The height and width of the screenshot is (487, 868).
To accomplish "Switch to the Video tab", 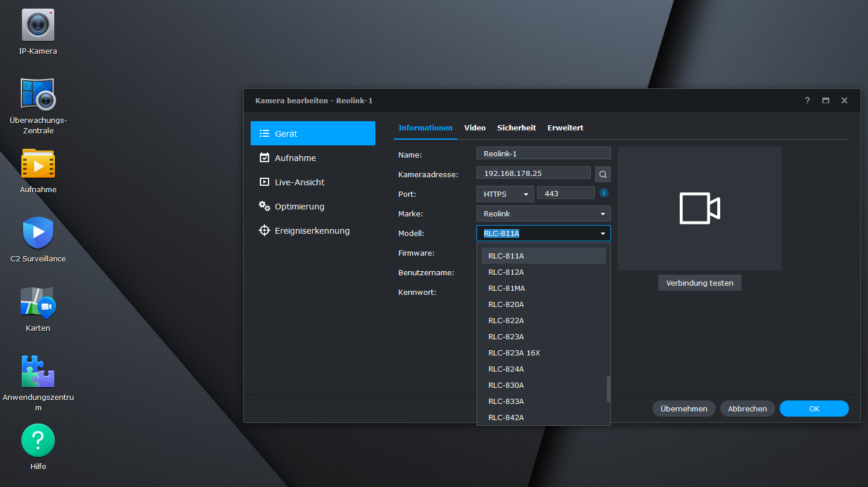I will pos(475,128).
